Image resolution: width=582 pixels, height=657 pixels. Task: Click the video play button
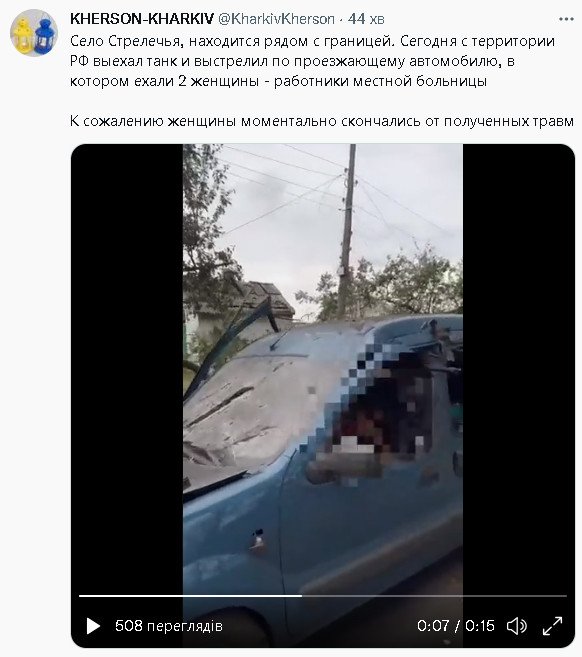(x=93, y=626)
